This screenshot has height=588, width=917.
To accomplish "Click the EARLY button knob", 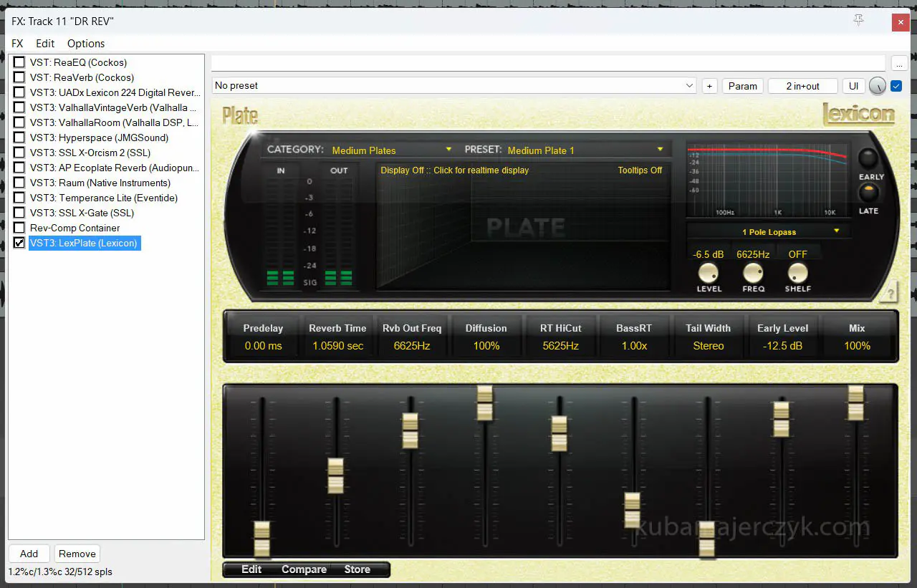I will [868, 158].
